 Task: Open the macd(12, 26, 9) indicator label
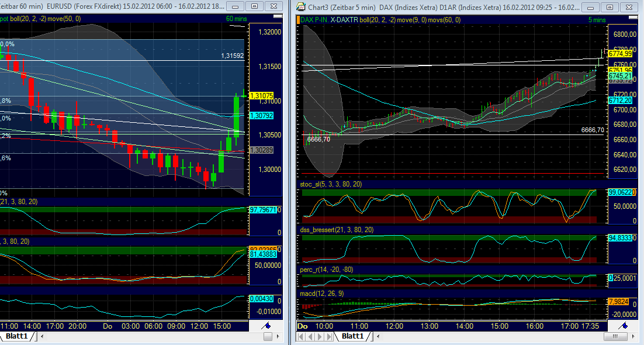click(x=320, y=295)
